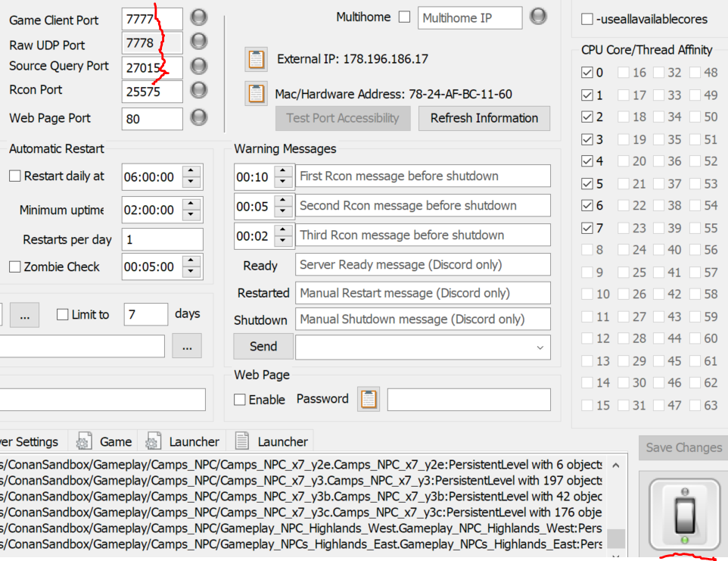This screenshot has height=561, width=728.
Task: Uncheck CPU core 7 affinity
Action: click(586, 228)
